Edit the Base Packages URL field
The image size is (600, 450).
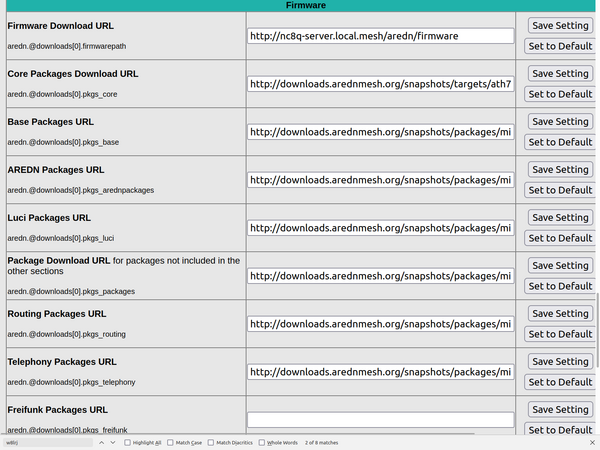pyautogui.click(x=381, y=132)
